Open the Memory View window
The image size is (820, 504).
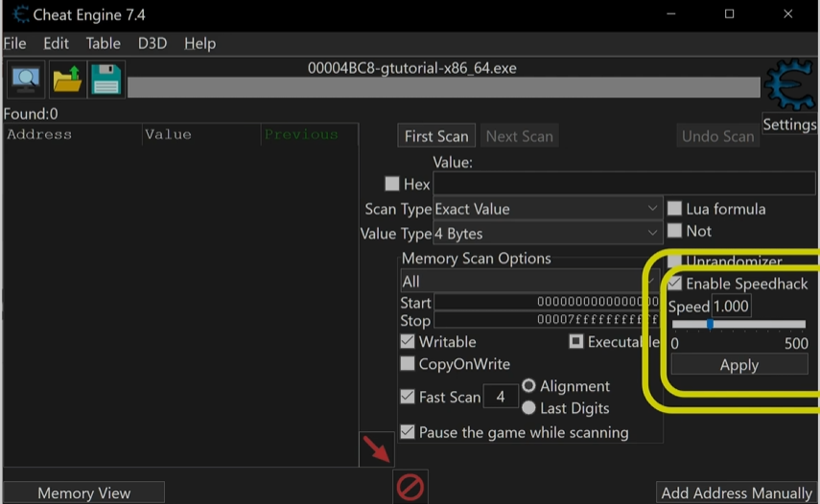click(83, 493)
